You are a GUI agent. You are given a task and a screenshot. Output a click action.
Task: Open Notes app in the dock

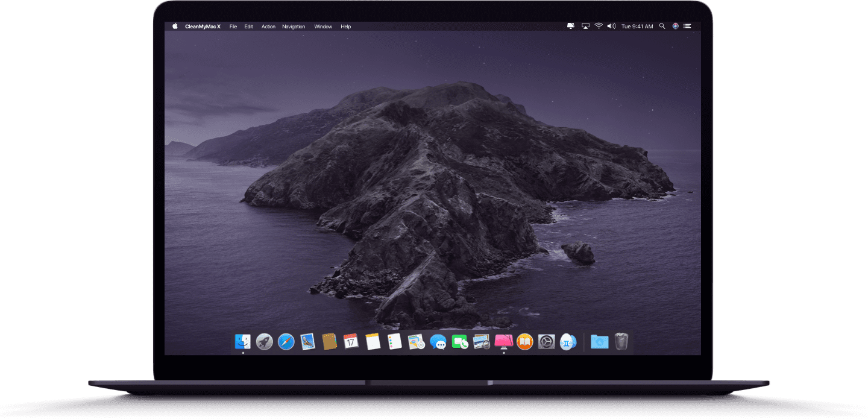373,342
